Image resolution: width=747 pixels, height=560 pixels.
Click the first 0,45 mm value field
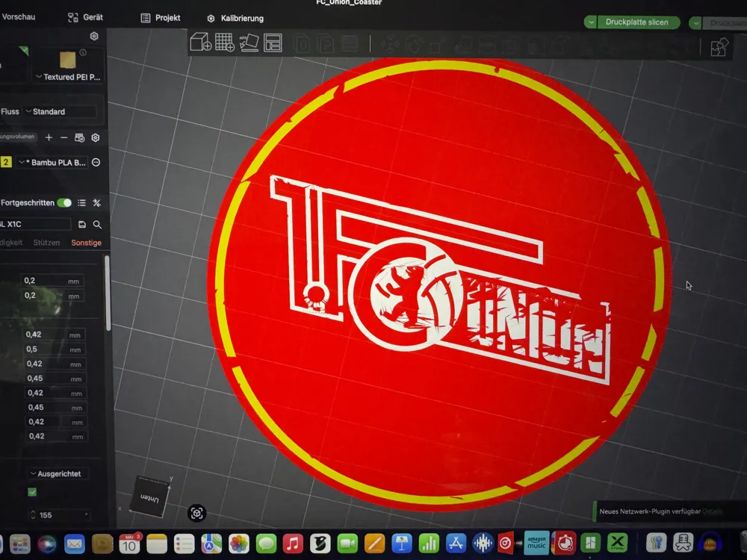[55, 379]
